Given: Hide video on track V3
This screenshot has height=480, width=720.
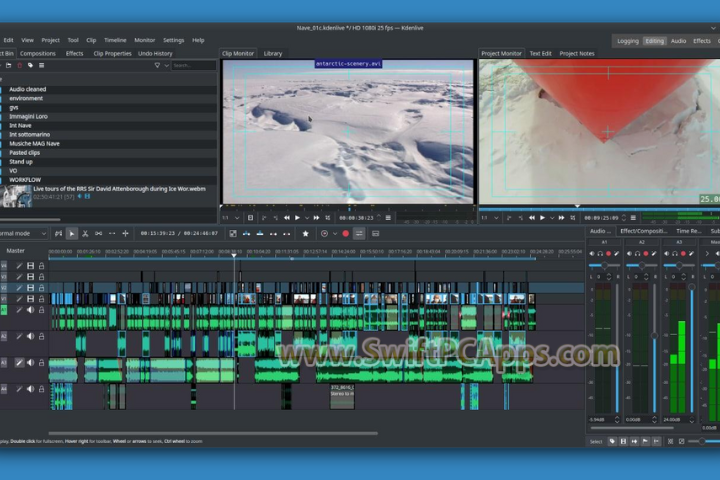Looking at the screenshot, I should tap(30, 277).
